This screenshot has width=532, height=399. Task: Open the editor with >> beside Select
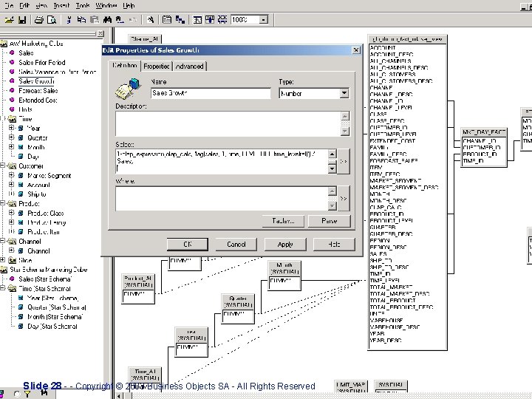(344, 162)
